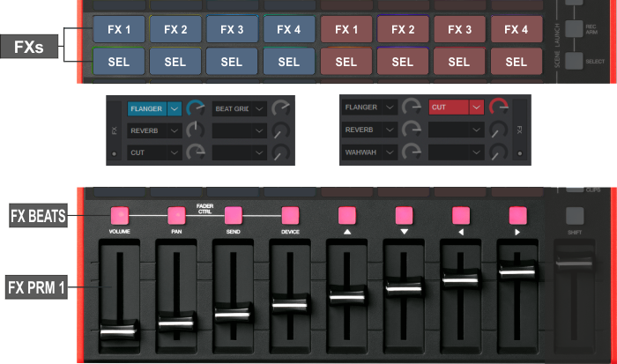Expand the red CUT effect dropdown
Screen dimensions: 617x364
coord(477,108)
